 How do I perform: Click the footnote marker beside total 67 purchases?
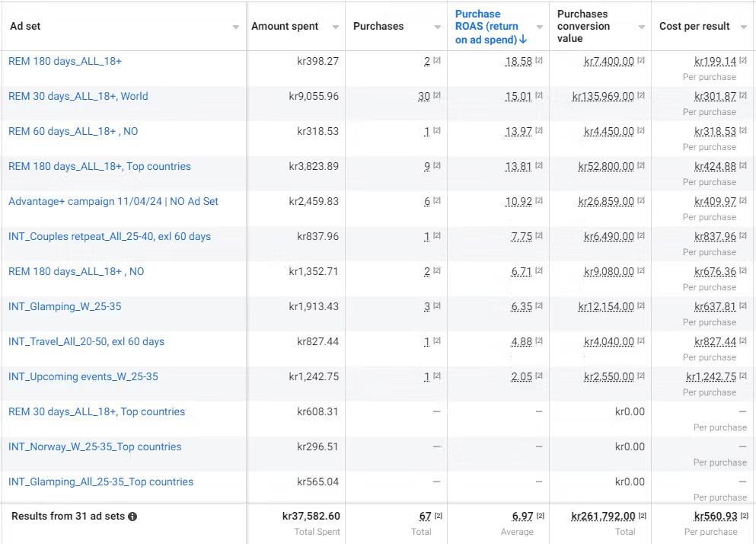tap(438, 517)
